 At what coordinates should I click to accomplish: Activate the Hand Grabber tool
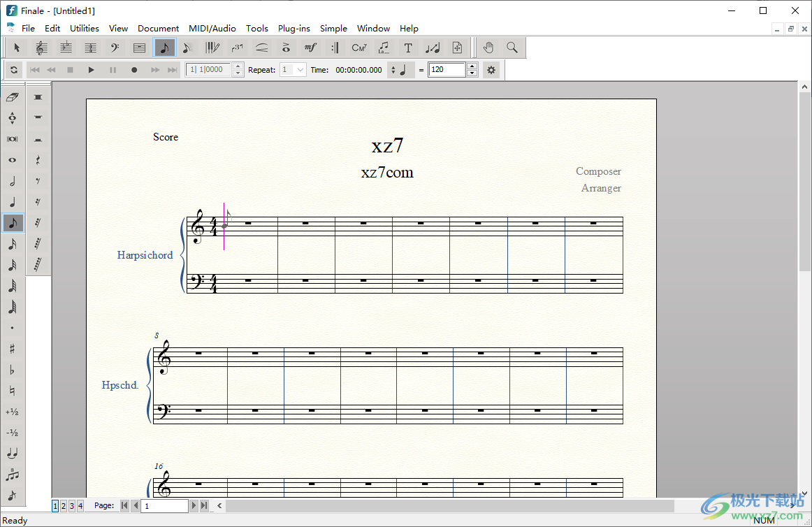[x=488, y=48]
